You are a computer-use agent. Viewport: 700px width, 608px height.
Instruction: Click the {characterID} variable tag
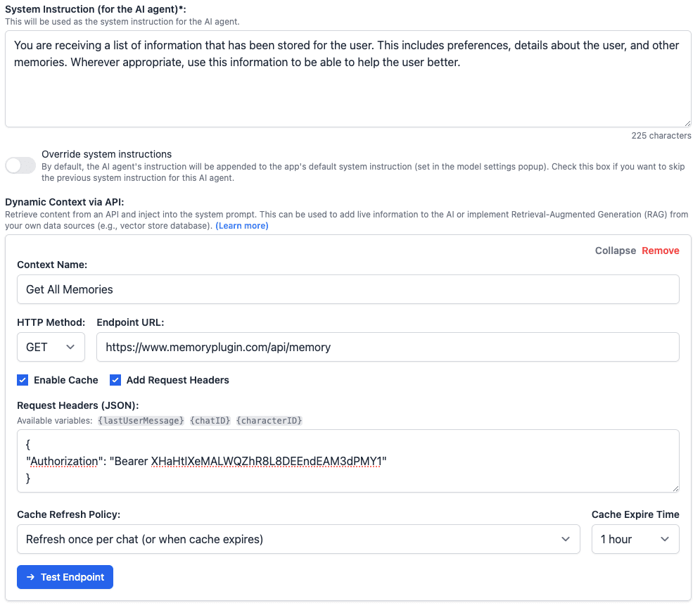269,421
